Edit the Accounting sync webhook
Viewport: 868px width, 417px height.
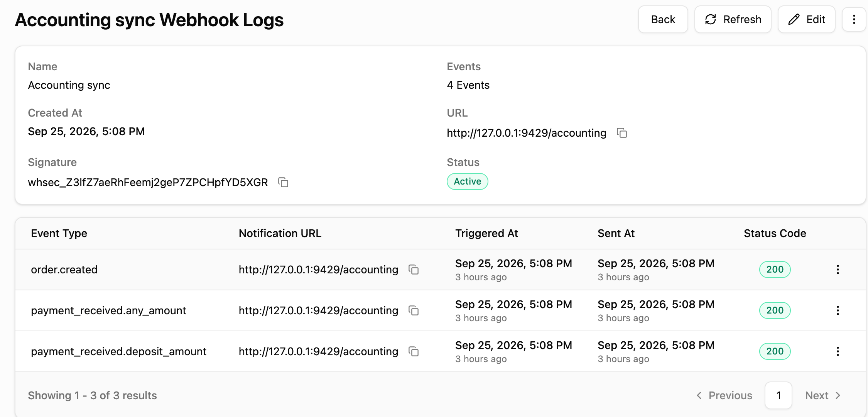806,19
